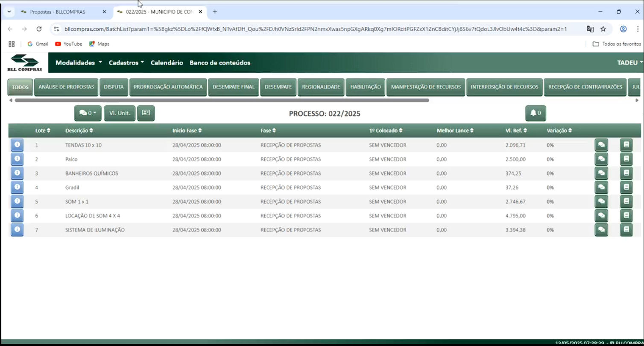Image resolution: width=644 pixels, height=346 pixels.
Task: Switch to the HABILITAÇÃO tab
Action: click(365, 87)
